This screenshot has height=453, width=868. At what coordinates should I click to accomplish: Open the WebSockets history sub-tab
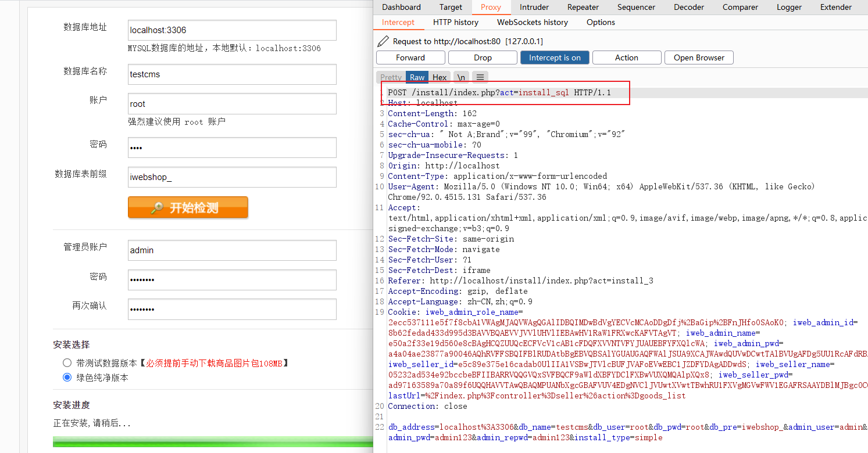pos(533,22)
